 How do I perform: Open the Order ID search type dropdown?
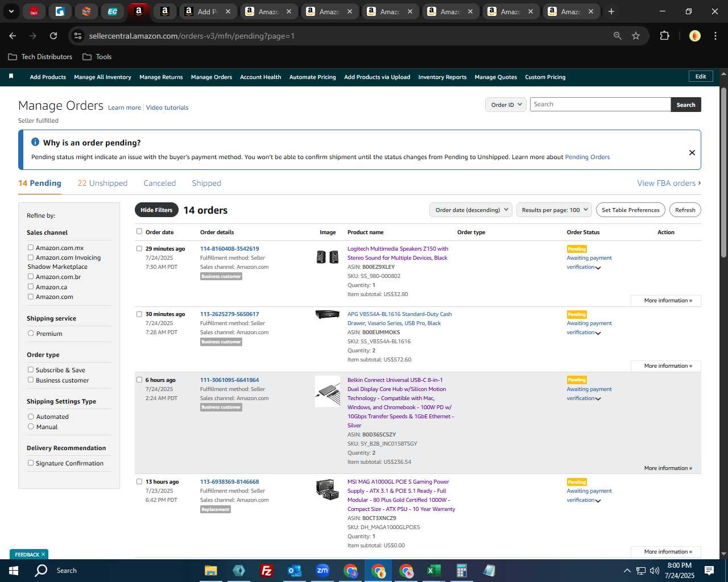[506, 105]
